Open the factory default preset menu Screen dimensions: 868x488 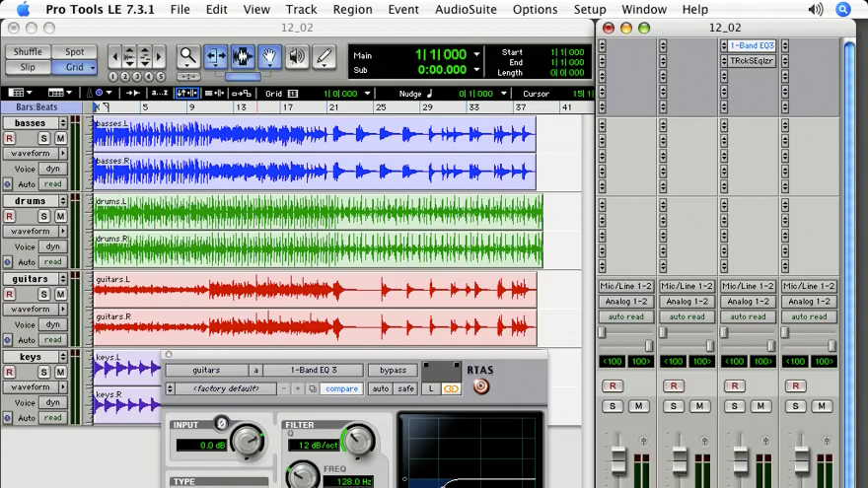point(226,389)
